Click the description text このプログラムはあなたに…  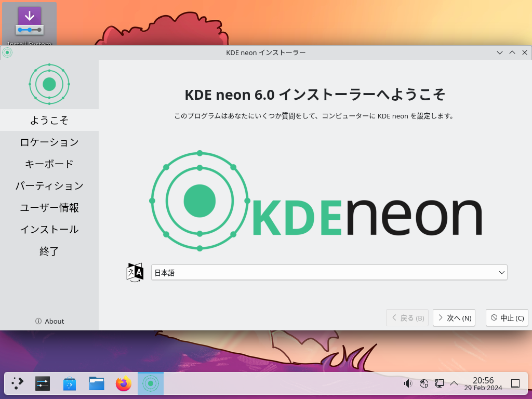click(314, 116)
